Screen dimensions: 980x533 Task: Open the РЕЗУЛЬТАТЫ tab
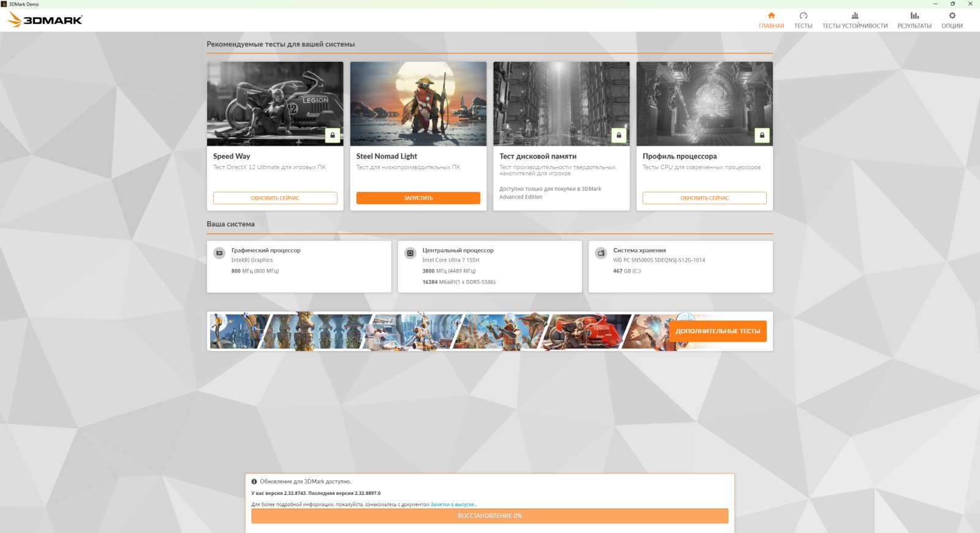[914, 20]
